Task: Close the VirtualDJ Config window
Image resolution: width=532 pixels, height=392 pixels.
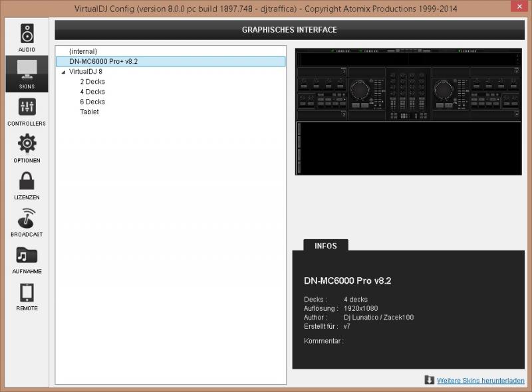Action: (519, 6)
